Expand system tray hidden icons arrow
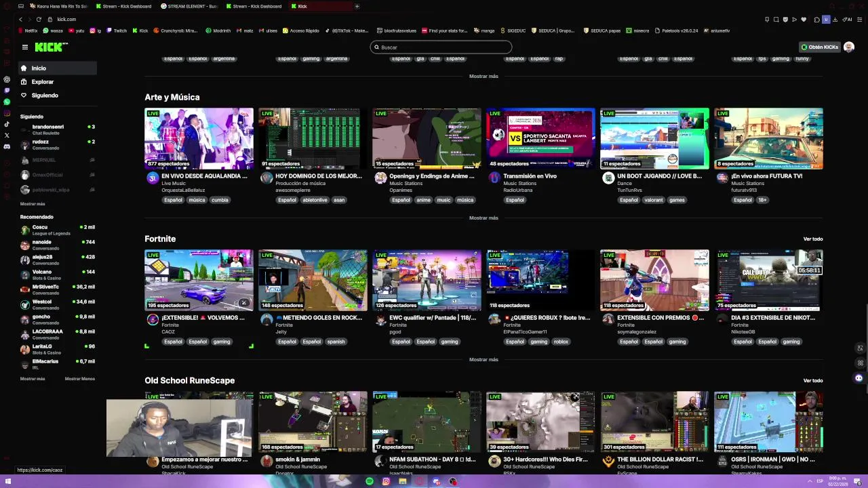Screen dimensions: 868x488 pos(809,481)
